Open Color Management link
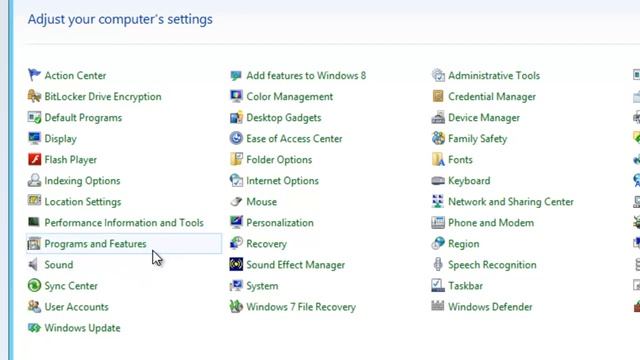This screenshot has width=640, height=360. [x=290, y=97]
